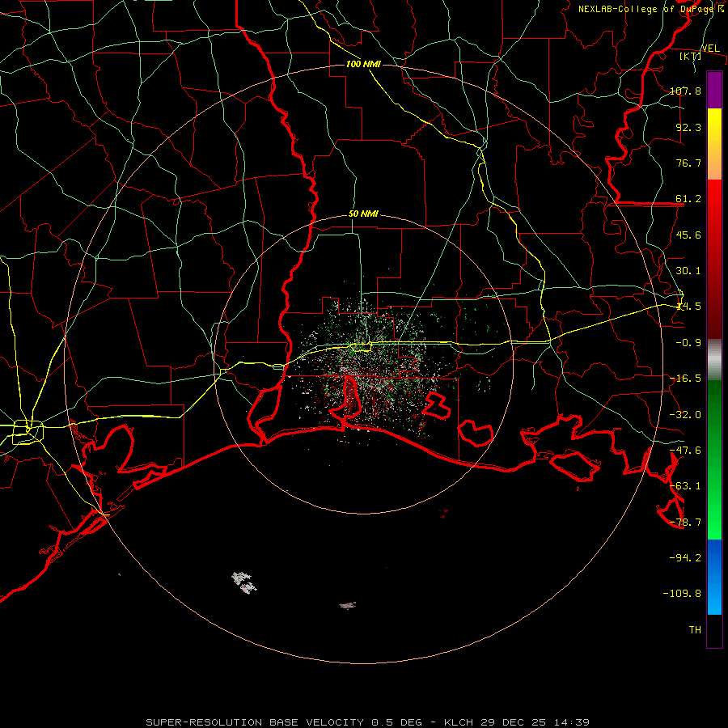The height and width of the screenshot is (728, 728).
Task: Click the white velocity echo cluster over the Gulf
Action: tap(243, 582)
